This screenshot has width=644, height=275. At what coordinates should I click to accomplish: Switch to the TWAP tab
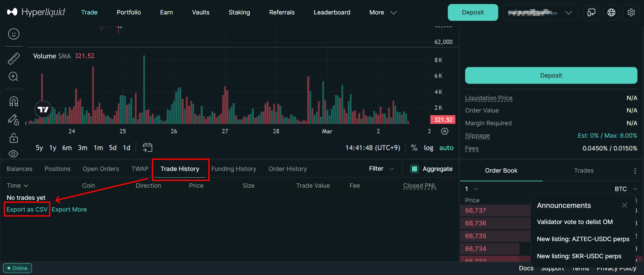140,169
